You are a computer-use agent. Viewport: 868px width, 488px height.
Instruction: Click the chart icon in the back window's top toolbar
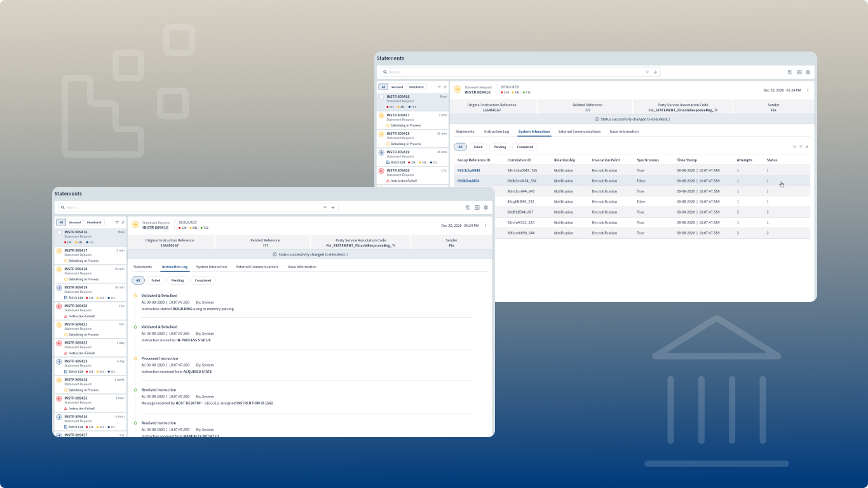coord(799,72)
